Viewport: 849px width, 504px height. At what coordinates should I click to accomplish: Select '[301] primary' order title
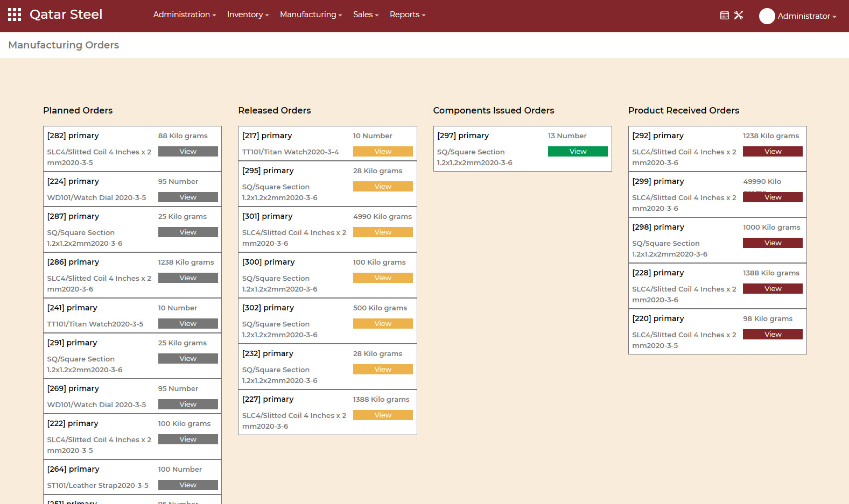click(268, 216)
